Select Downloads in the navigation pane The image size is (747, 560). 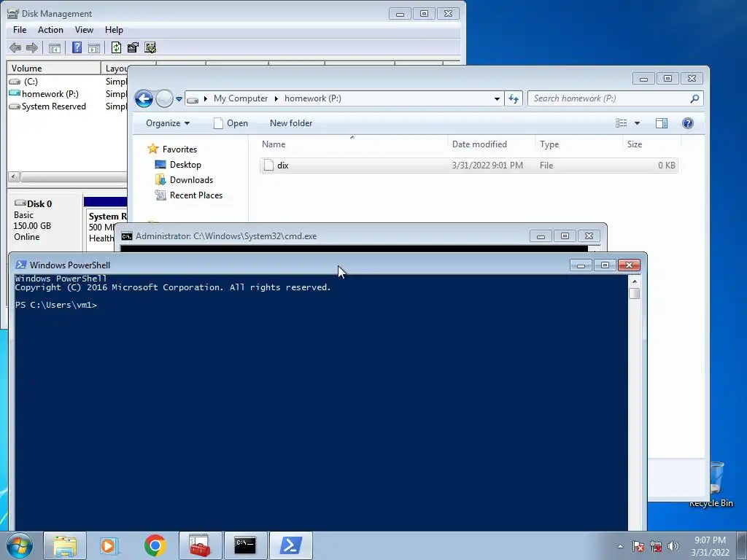point(184,180)
